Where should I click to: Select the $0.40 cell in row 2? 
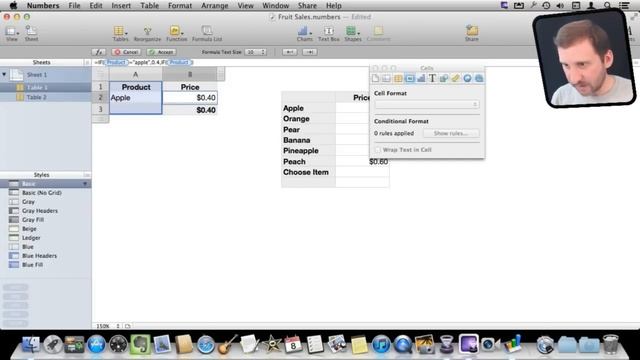190,98
